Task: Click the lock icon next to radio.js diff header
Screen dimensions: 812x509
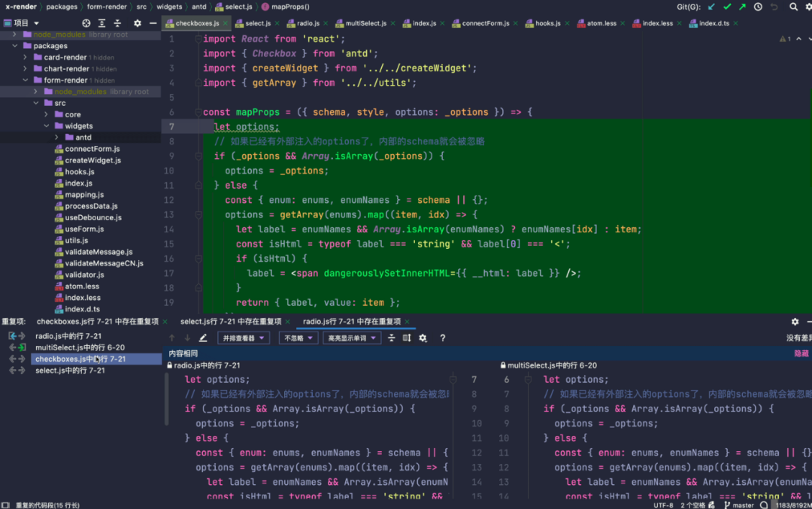Action: pyautogui.click(x=169, y=365)
